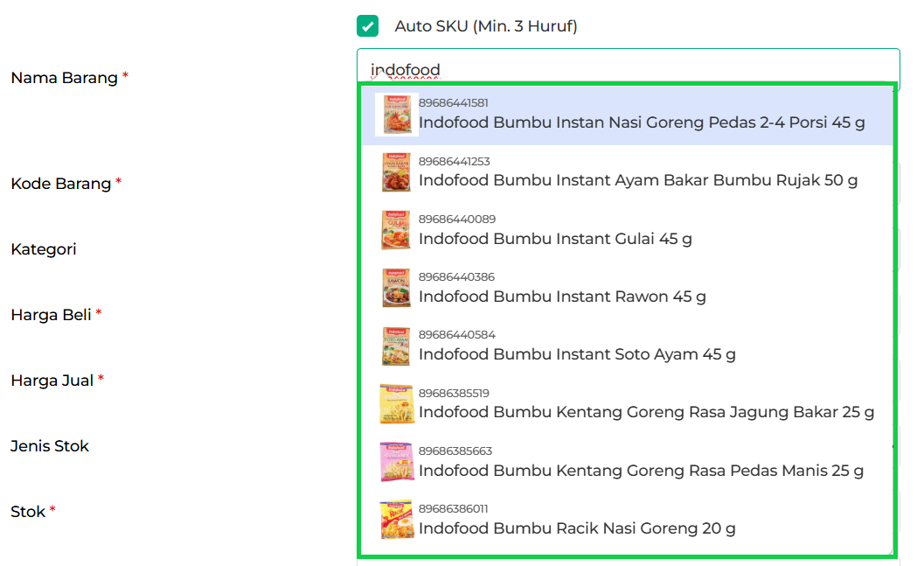Click the Kentang Goreng Jagung Bakar image
924x566 pixels.
pos(396,404)
